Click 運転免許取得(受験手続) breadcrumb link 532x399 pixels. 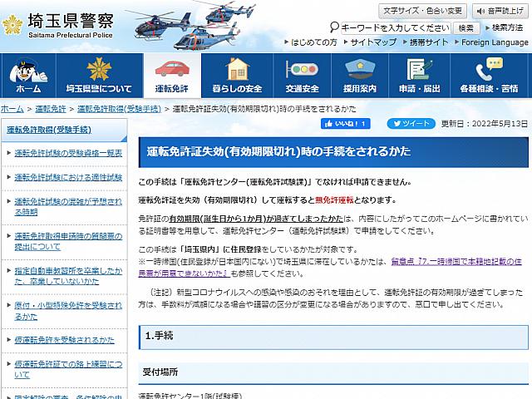coord(119,109)
